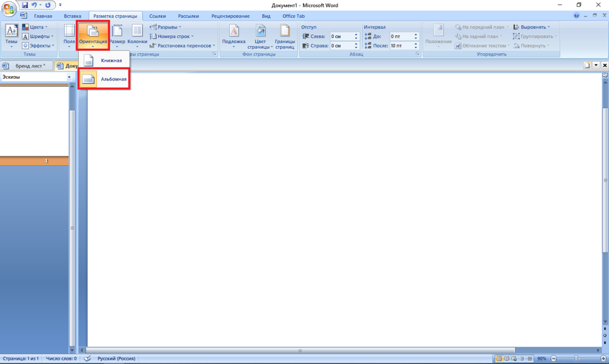Switch to Web Layout view in status bar
Screen dimensions: 609x364
pyautogui.click(x=514, y=358)
